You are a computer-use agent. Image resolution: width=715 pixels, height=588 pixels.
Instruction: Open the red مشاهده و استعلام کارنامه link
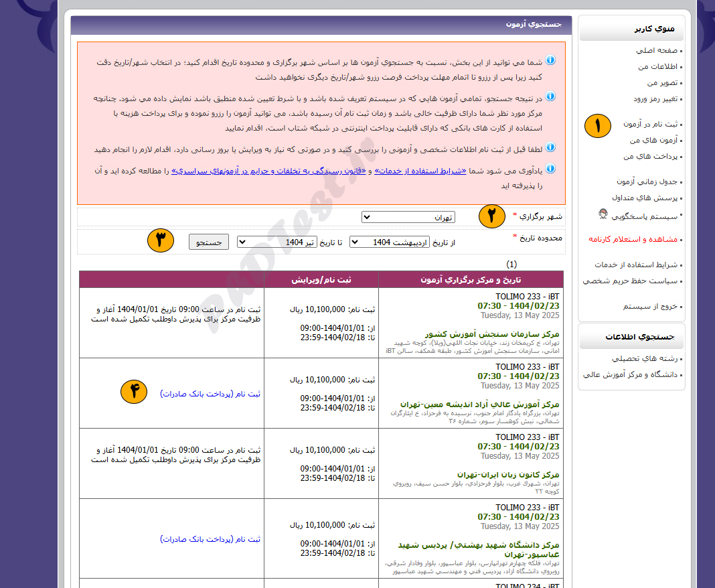coord(633,239)
